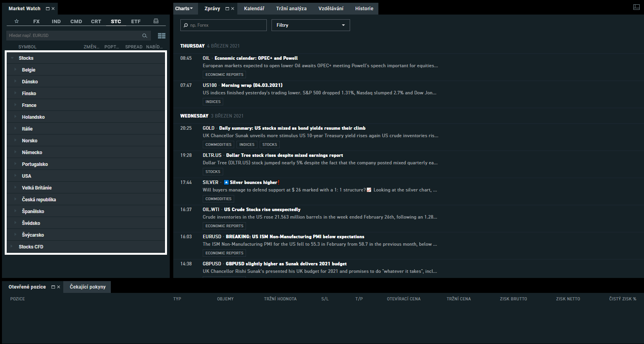The width and height of the screenshot is (644, 344).
Task: Pop out the Otevřené pozice panel
Action: (53, 287)
